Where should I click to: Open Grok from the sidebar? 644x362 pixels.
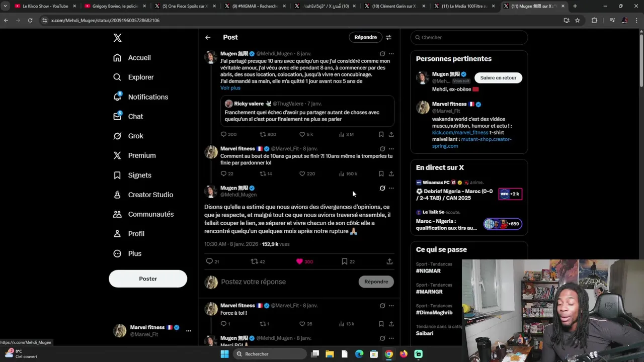(x=129, y=136)
